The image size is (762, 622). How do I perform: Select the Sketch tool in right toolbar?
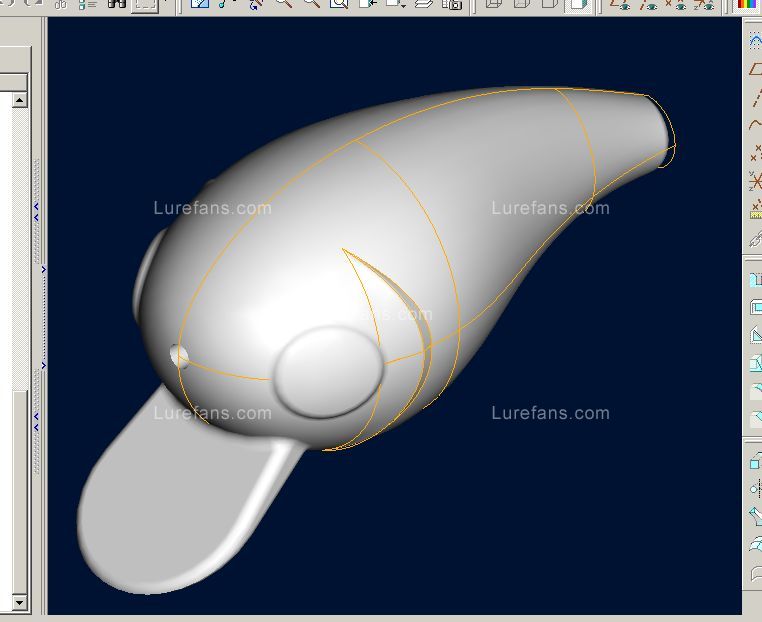pos(755,40)
